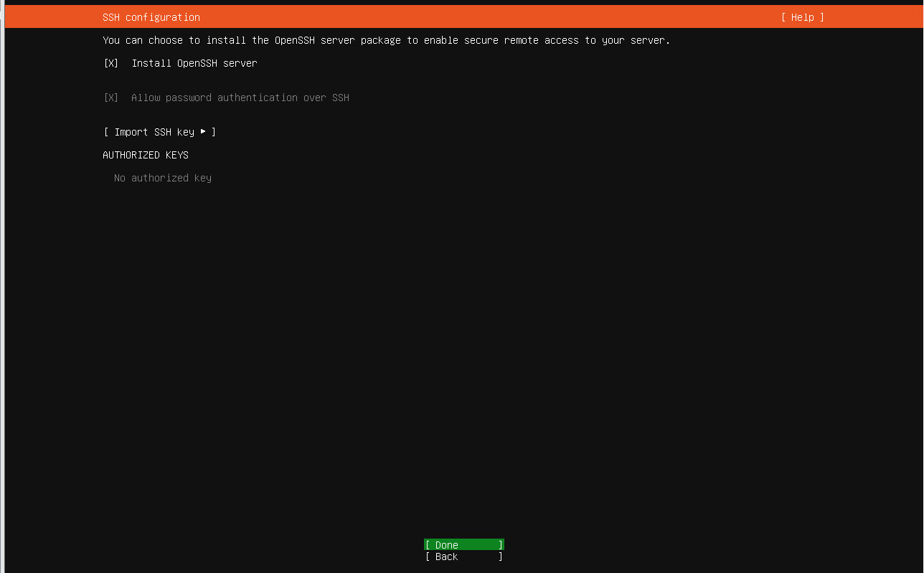The image size is (924, 573).
Task: Select the No authorized key entry
Action: [162, 178]
